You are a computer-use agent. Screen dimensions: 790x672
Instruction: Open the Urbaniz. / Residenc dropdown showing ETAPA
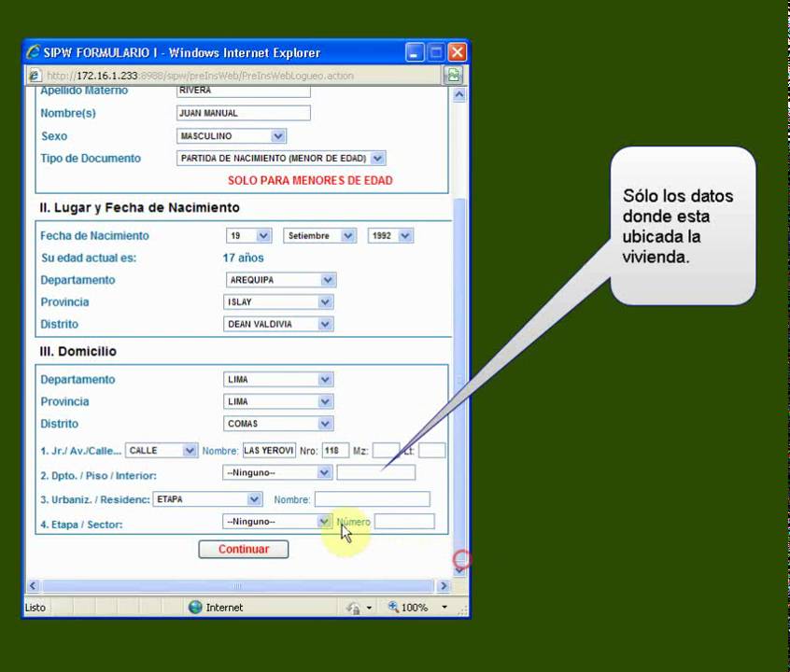coord(207,499)
